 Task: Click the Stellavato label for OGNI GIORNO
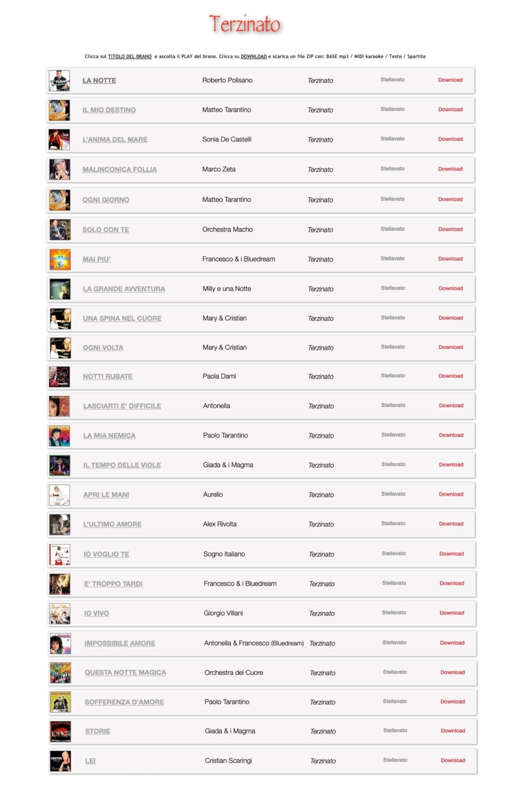[392, 199]
